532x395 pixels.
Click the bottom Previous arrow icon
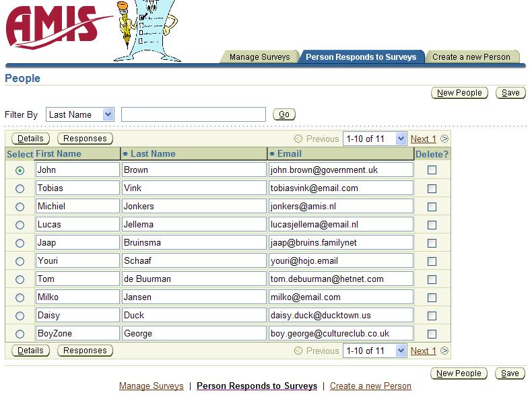coord(298,351)
